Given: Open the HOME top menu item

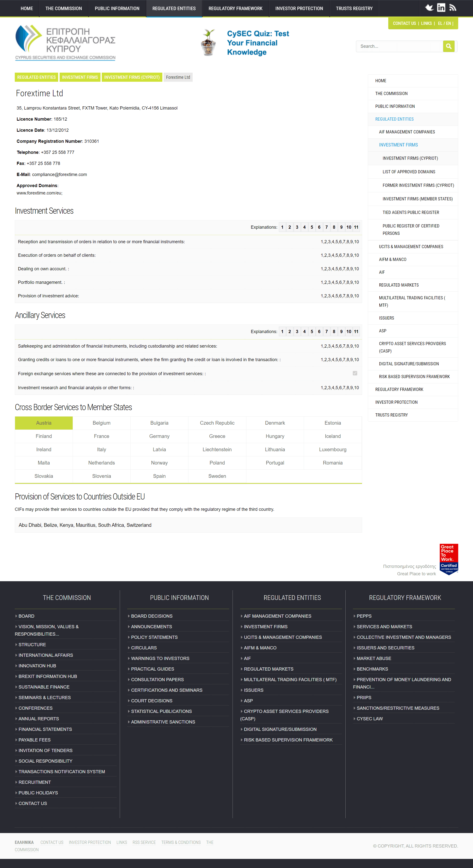Looking at the screenshot, I should pos(27,8).
